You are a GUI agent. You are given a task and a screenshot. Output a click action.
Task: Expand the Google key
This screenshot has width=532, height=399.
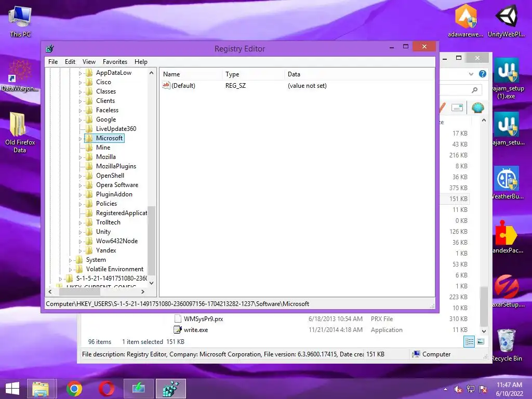click(x=80, y=120)
